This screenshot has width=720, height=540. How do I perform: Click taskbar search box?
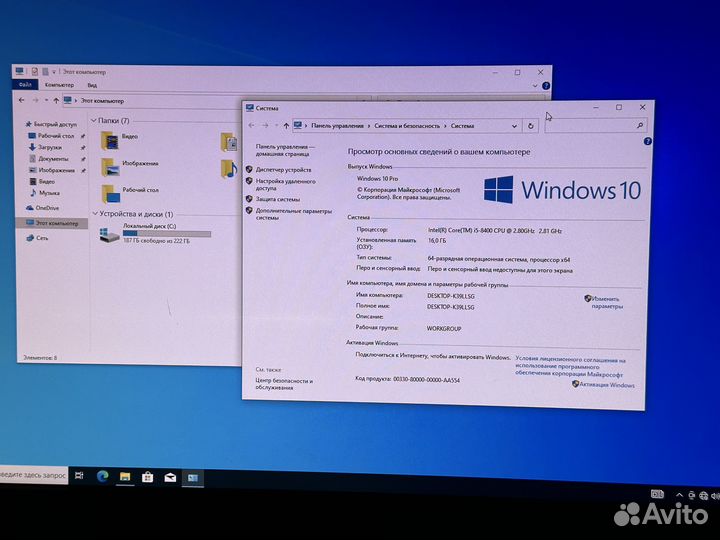[x=33, y=475]
